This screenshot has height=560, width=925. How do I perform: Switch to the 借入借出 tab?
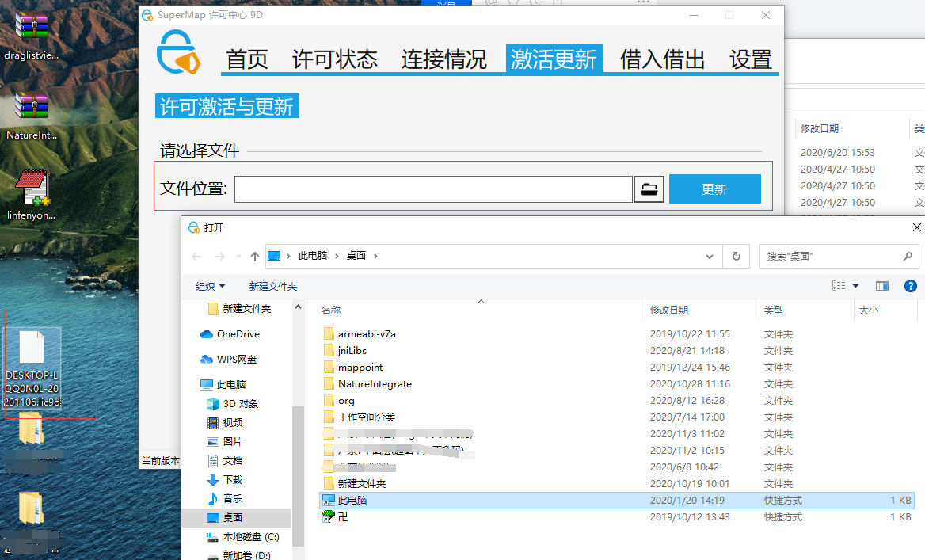coord(663,59)
